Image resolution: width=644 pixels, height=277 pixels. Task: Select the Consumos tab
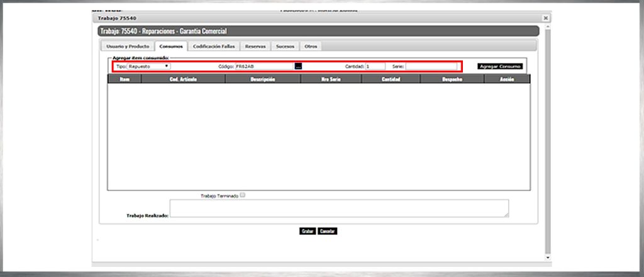pos(171,47)
